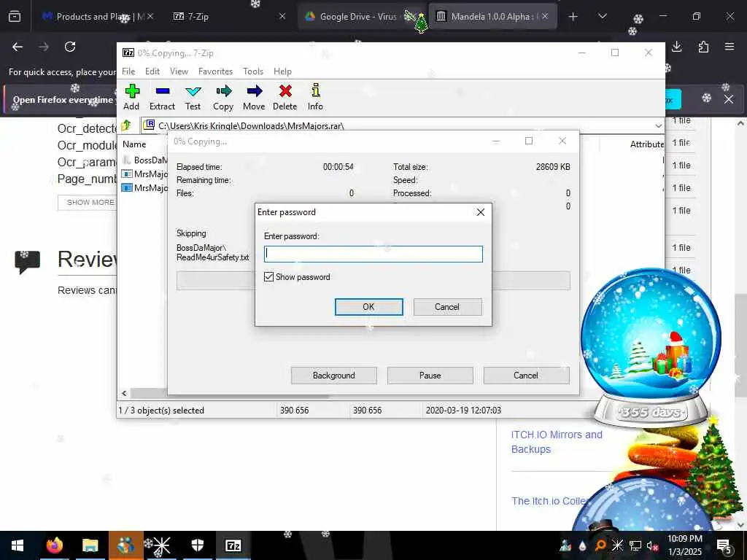The image size is (747, 560).
Task: Open the notification center icon
Action: pyautogui.click(x=724, y=546)
